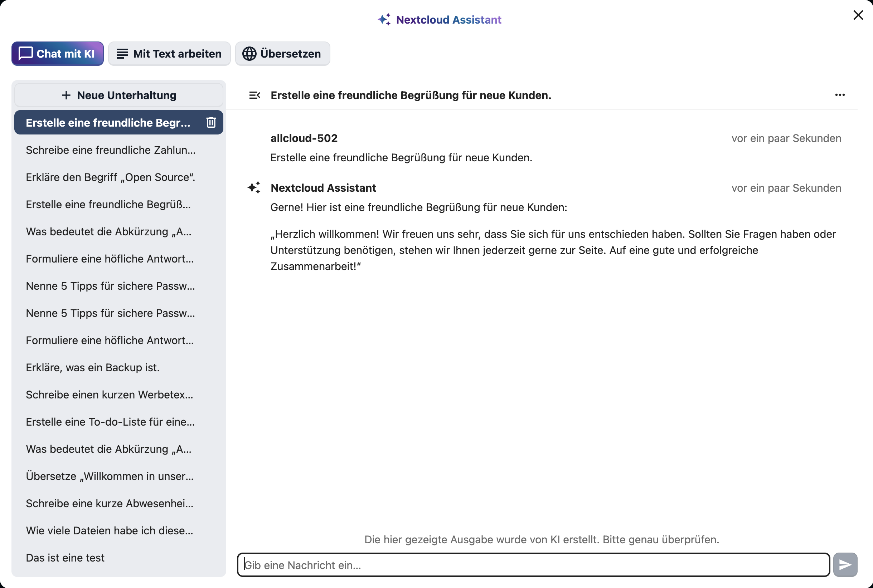Click the conversation title in the chat header

tap(411, 95)
